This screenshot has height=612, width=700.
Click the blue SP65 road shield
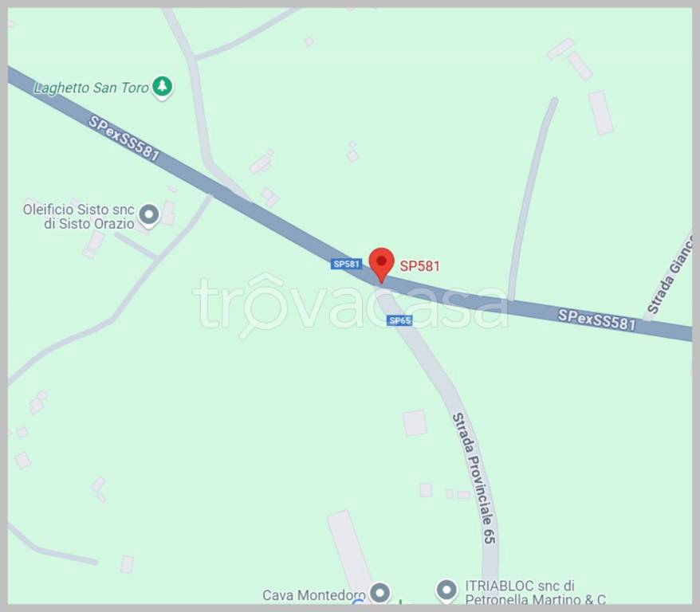(x=399, y=320)
